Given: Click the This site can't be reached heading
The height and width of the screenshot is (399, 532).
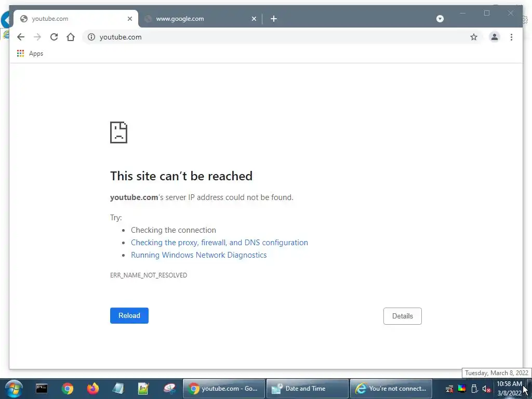Looking at the screenshot, I should (x=181, y=176).
